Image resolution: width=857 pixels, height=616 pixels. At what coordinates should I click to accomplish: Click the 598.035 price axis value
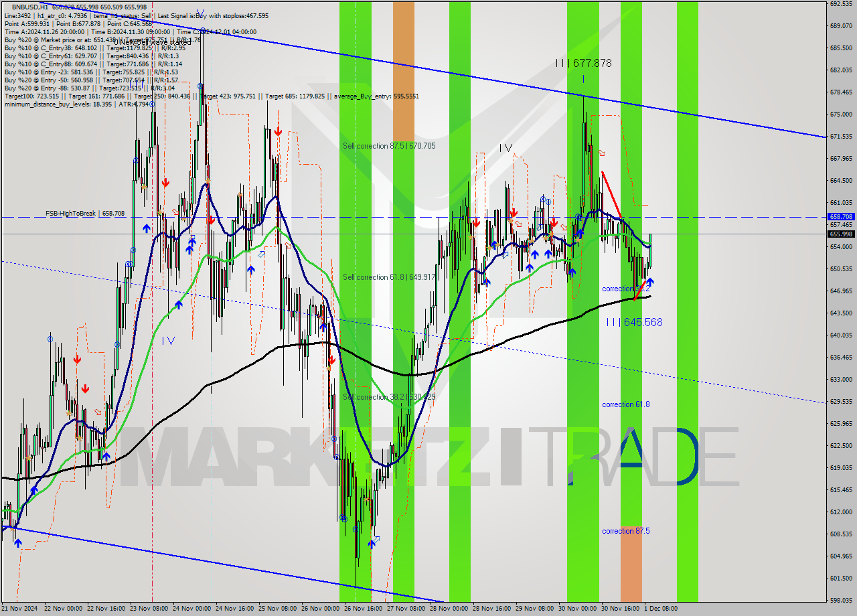coord(841,601)
